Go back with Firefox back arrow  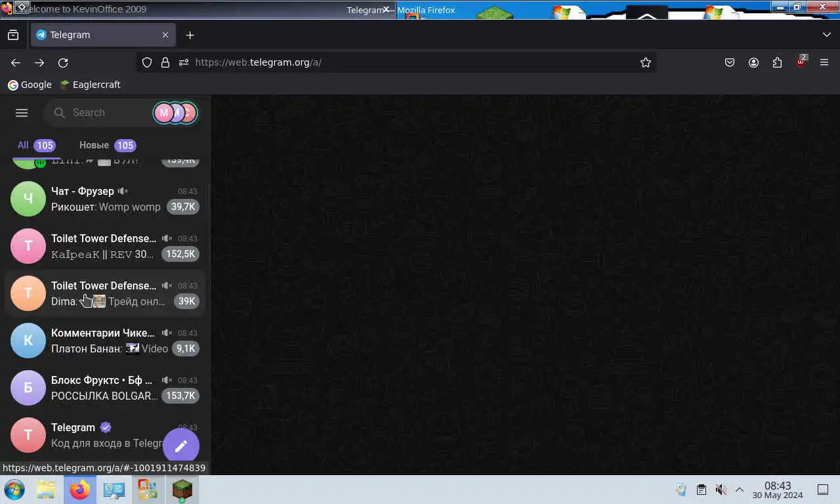tap(16, 62)
